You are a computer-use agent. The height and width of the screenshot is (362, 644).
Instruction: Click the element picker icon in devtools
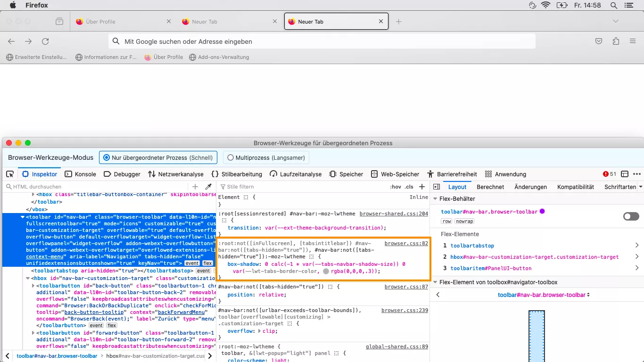point(9,174)
